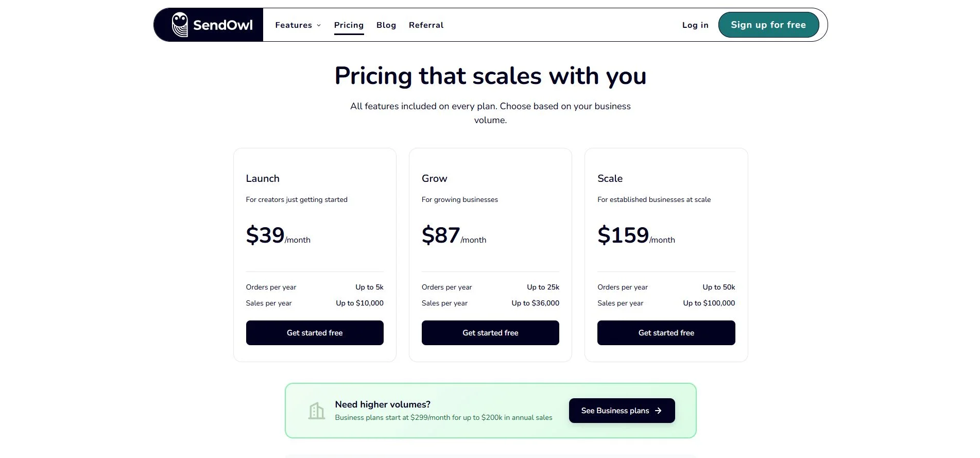Get started free on the Scale plan
Image resolution: width=980 pixels, height=458 pixels.
(x=666, y=333)
